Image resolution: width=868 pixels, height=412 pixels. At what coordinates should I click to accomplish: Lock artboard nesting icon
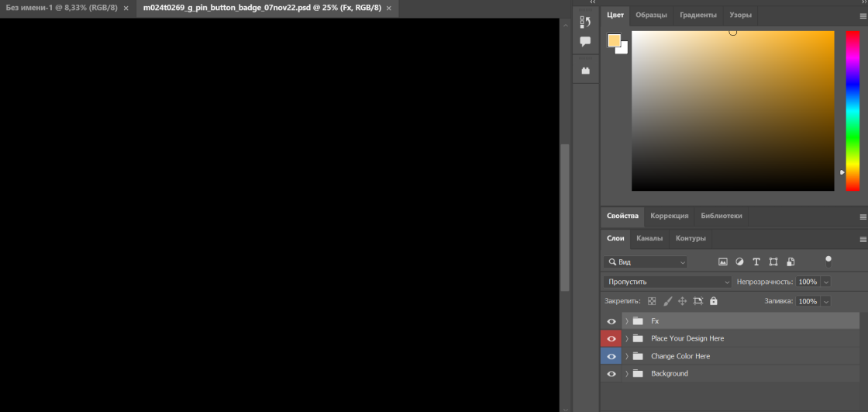click(x=698, y=301)
